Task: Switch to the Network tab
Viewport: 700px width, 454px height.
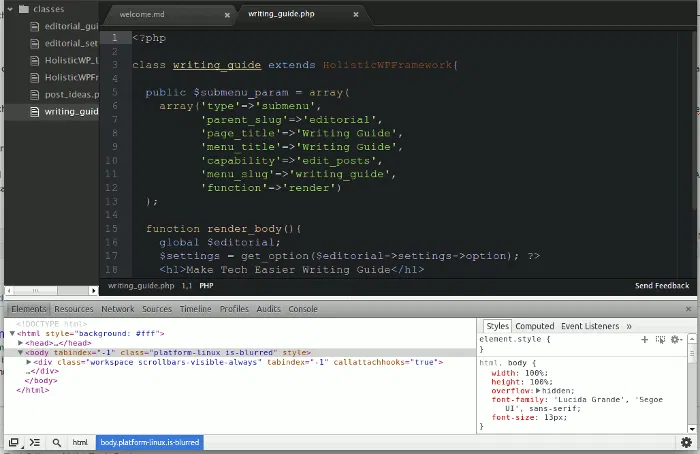Action: (x=117, y=310)
